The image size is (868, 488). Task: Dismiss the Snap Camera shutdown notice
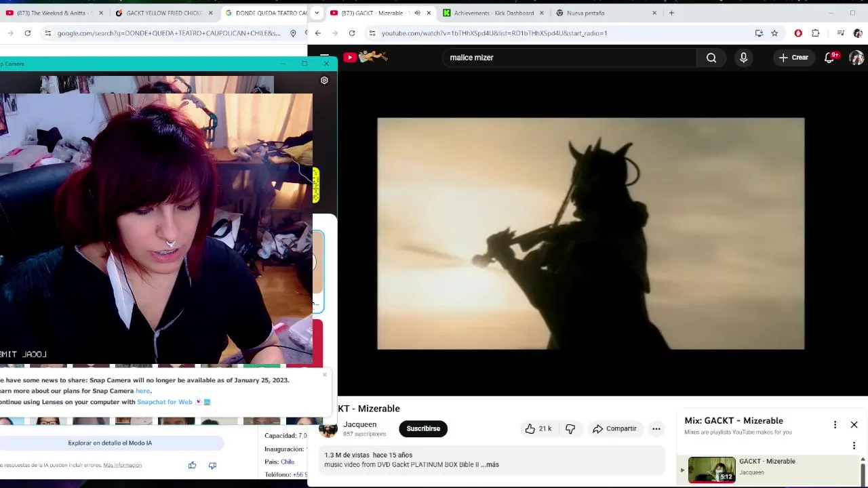coord(324,374)
